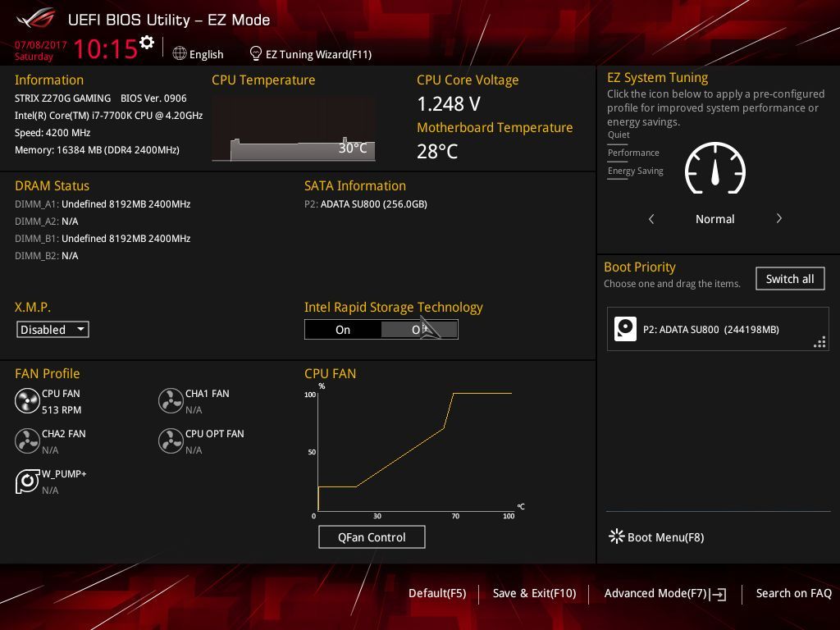Click DIMM_A2: N/A entry
Viewport: 840px width, 630px height.
46,221
